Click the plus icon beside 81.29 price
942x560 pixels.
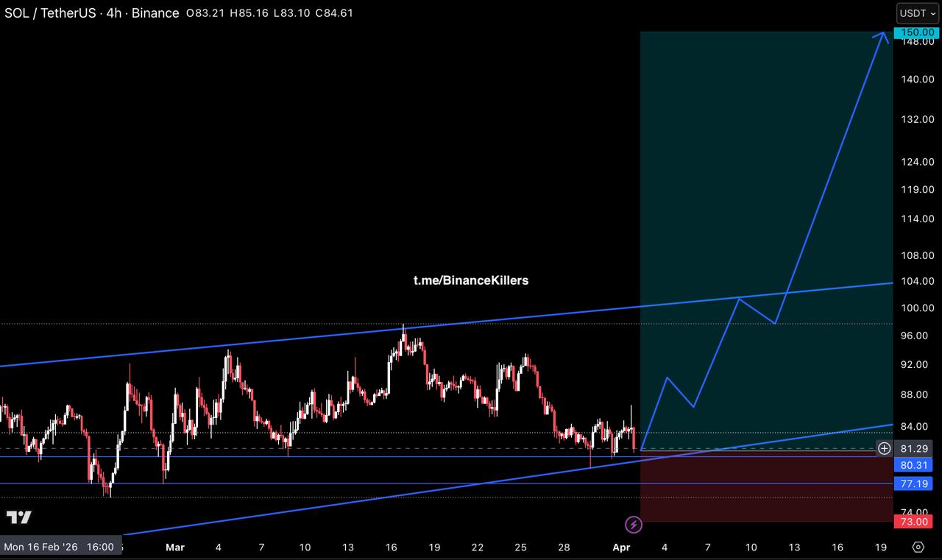click(884, 448)
